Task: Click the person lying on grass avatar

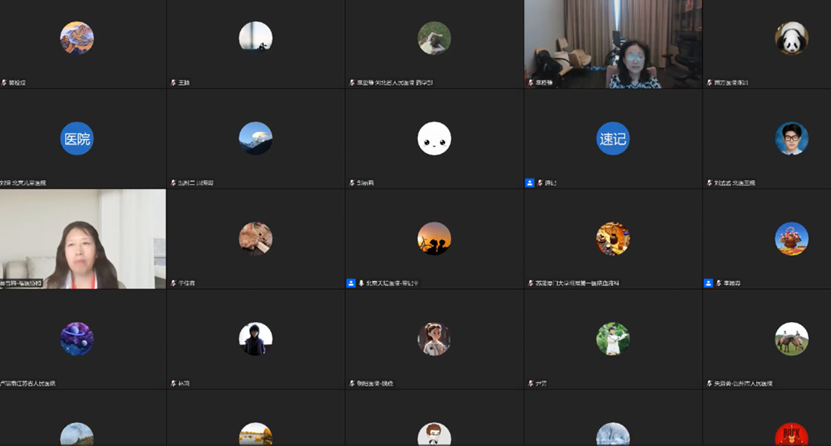Action: point(434,38)
